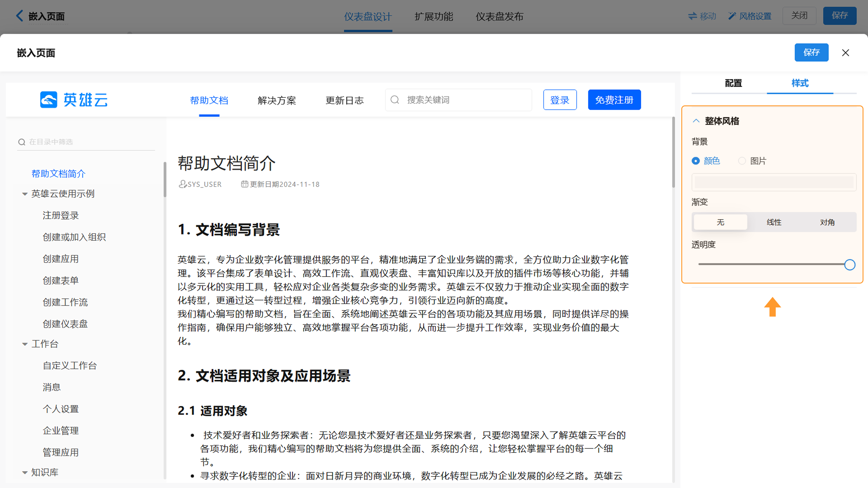Collapse the 工作台 tree node
868x488 pixels.
pos(25,344)
